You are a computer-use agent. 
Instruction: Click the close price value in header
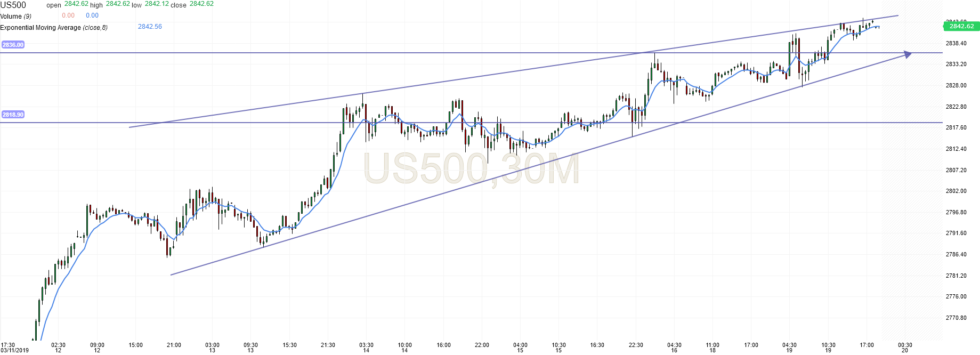tap(201, 4)
